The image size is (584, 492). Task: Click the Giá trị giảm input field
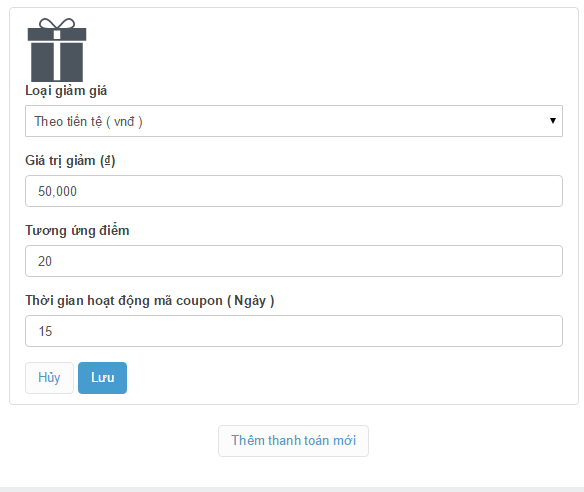click(x=294, y=191)
